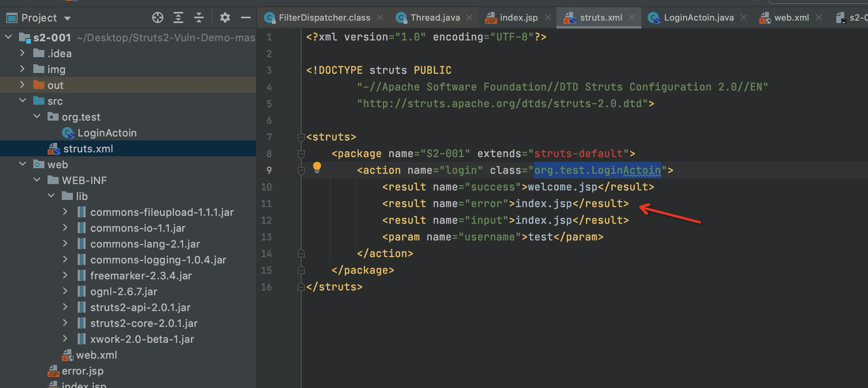Switch to FilterDispatcher.class tab
The width and height of the screenshot is (868, 388).
click(324, 18)
